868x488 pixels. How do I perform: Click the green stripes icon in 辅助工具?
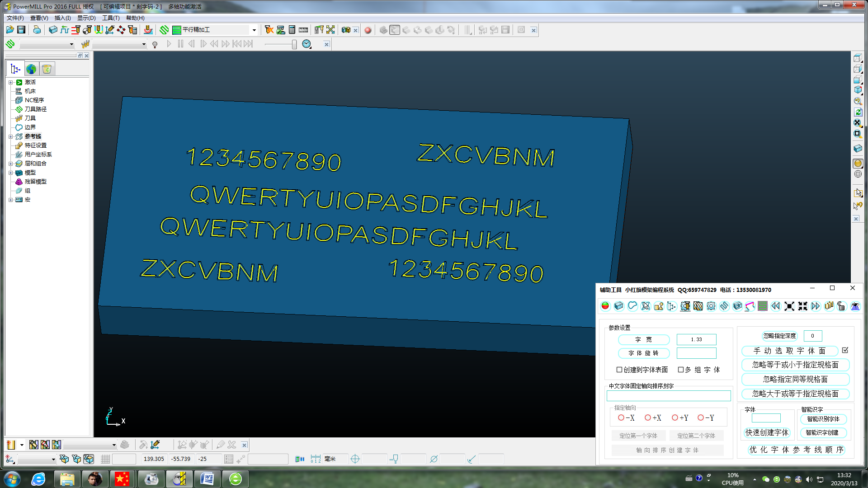pyautogui.click(x=763, y=306)
